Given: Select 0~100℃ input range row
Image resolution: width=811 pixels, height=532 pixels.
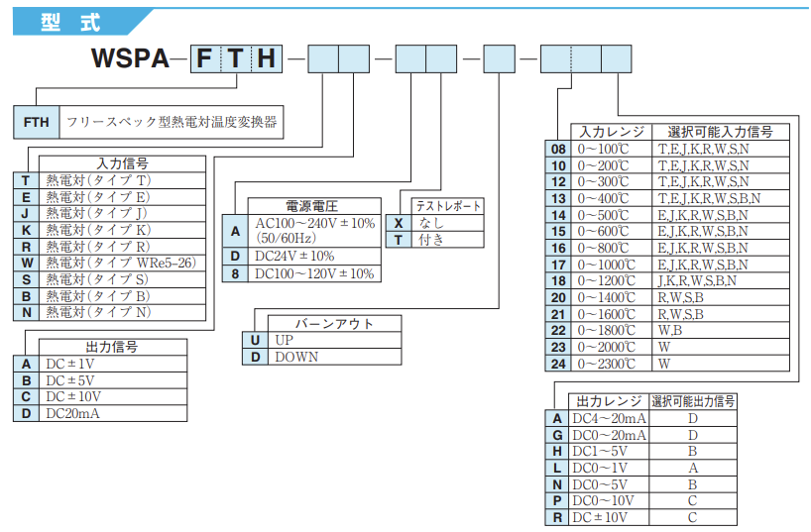Looking at the screenshot, I should [667, 149].
